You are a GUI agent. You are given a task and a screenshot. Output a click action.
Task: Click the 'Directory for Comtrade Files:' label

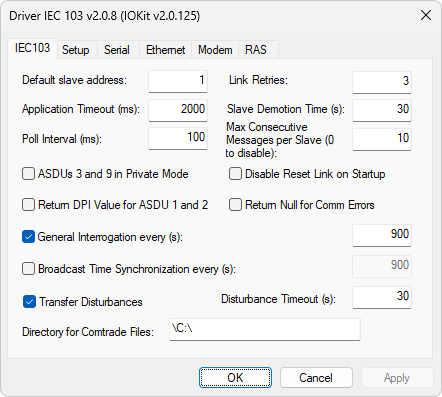point(88,332)
